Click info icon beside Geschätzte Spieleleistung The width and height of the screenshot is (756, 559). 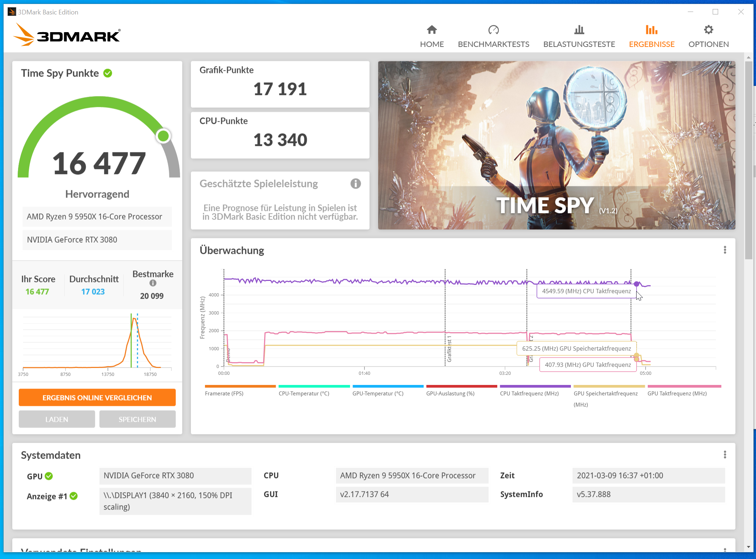click(355, 184)
